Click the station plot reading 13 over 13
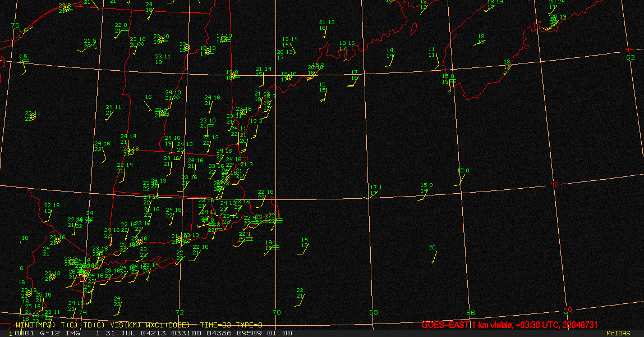Image resolution: width=644 pixels, height=337 pixels. pyautogui.click(x=507, y=66)
